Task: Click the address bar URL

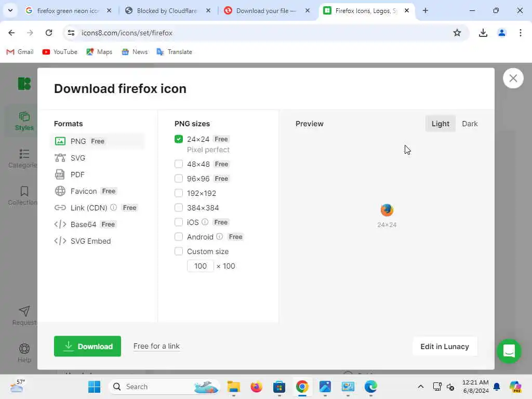Action: point(127,33)
